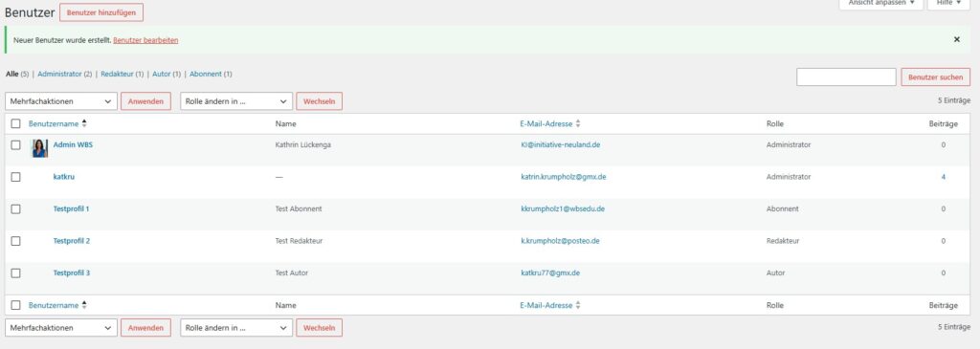Filter users by Administrator (2)
Viewport: 980px width, 349px height.
coord(64,74)
